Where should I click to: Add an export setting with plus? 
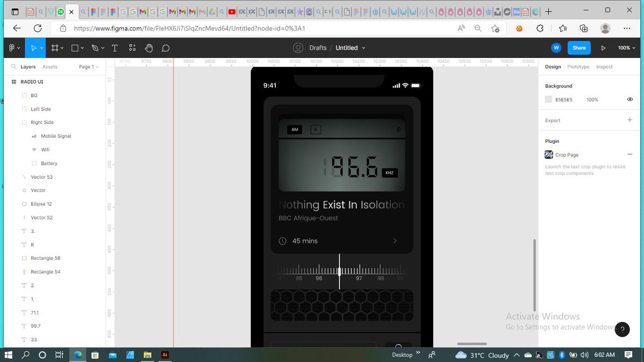[x=630, y=120]
